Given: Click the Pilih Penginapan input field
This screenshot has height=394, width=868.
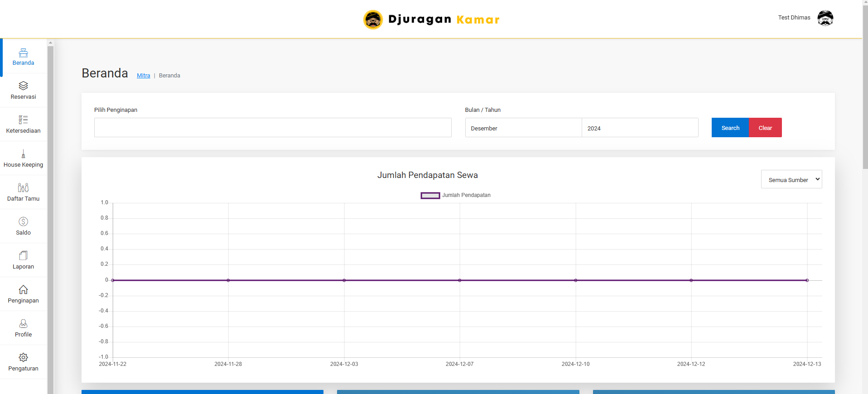Looking at the screenshot, I should [272, 128].
